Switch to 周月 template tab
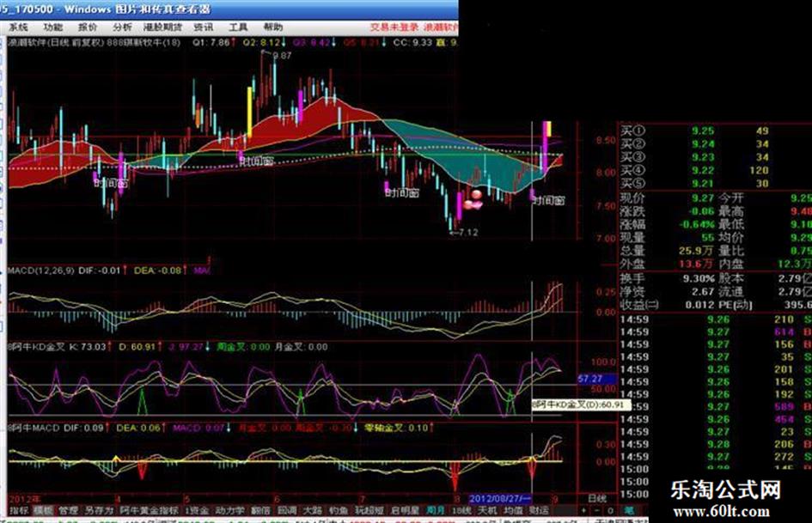The height and width of the screenshot is (523, 812). (x=436, y=510)
